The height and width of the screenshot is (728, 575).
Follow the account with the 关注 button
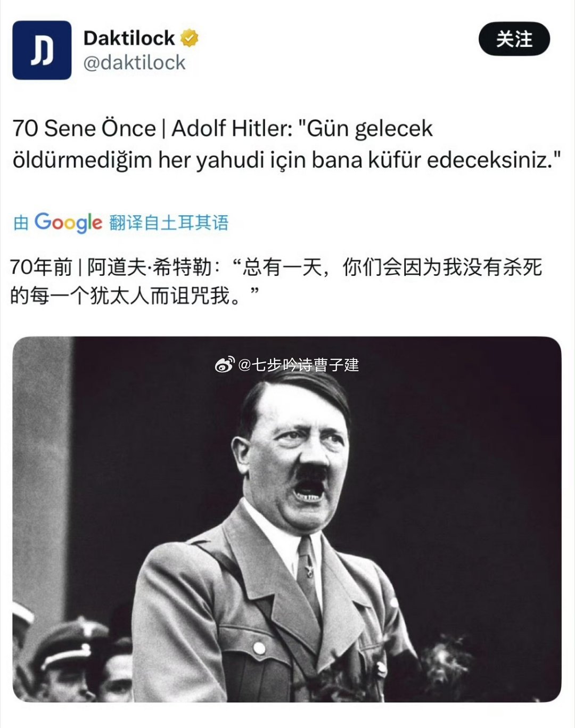click(514, 39)
